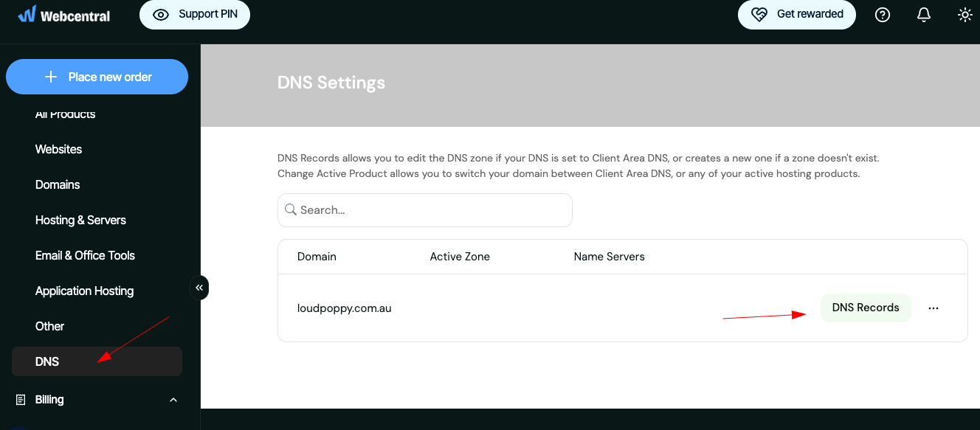Select Domains in the sidebar
Image resolution: width=980 pixels, height=430 pixels.
click(x=58, y=184)
